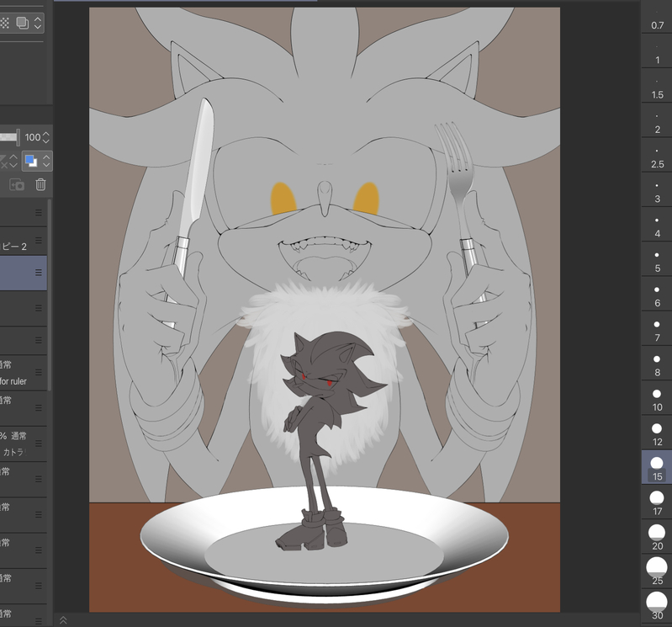The height and width of the screenshot is (627, 672).
Task: Open the stepper beside the layer color swatch
Action: pyautogui.click(x=46, y=162)
